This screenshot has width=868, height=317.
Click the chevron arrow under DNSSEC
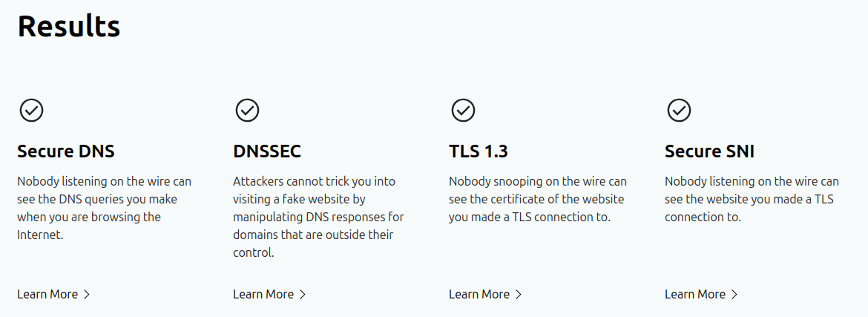303,295
